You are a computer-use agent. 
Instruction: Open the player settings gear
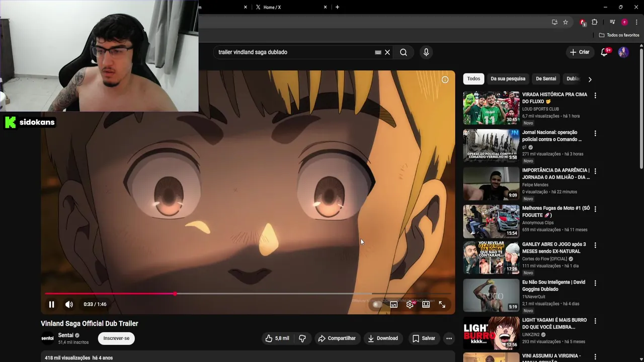pyautogui.click(x=410, y=304)
